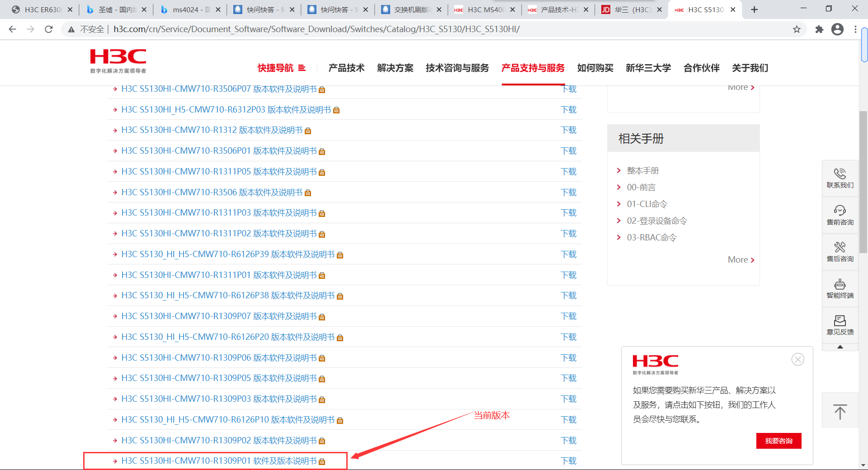Viewport: 868px width, 470px height.
Task: Open S5130HI-CMW710-R1309P05 版本软件及说明书 link
Action: (219, 378)
